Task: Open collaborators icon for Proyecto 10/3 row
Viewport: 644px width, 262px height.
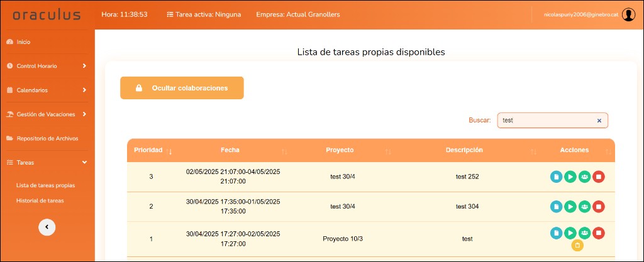Action: pyautogui.click(x=584, y=233)
